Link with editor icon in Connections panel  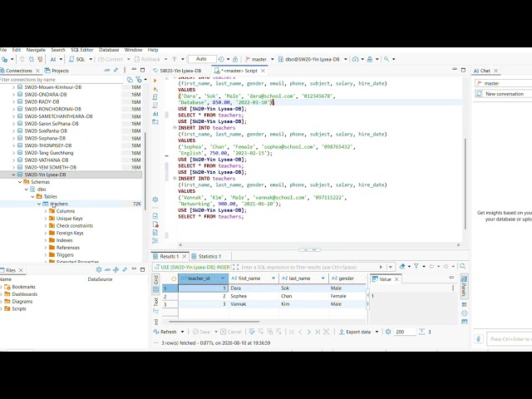coord(116,70)
